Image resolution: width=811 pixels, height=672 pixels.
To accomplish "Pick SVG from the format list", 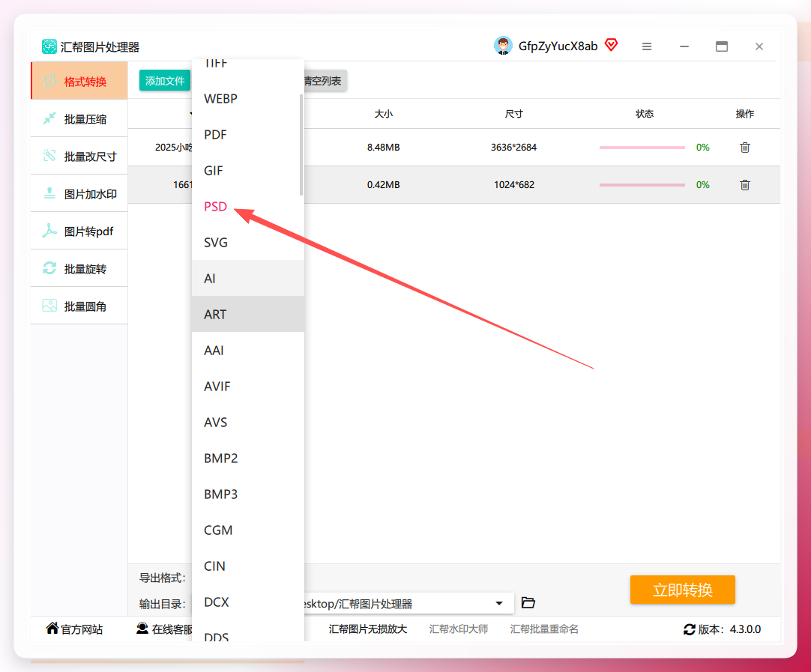I will coord(248,242).
